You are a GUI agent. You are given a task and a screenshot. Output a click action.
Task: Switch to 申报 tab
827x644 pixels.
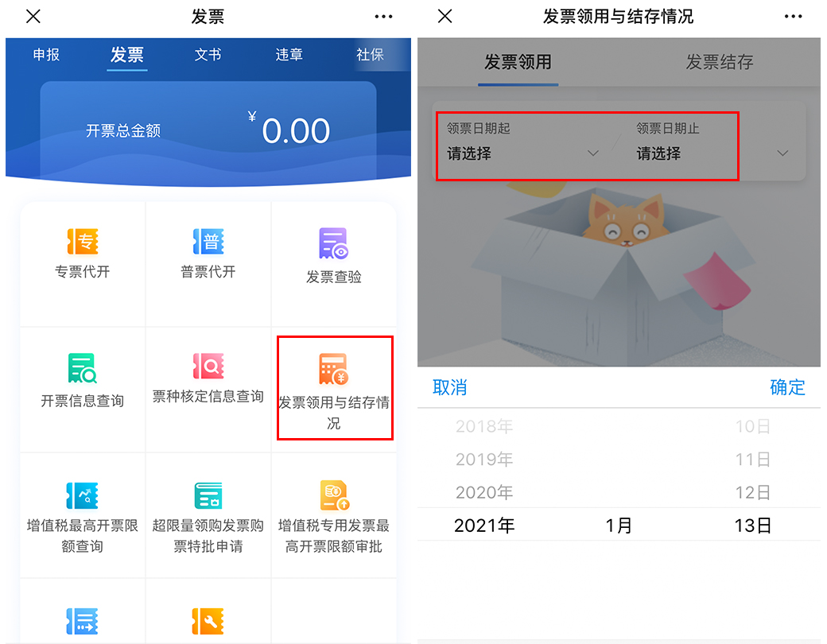(x=46, y=54)
